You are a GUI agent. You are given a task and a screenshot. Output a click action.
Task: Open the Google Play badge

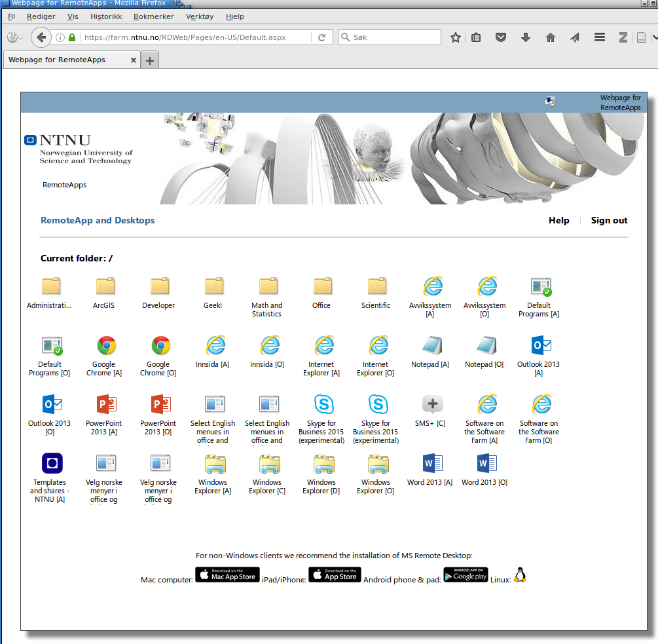[466, 575]
